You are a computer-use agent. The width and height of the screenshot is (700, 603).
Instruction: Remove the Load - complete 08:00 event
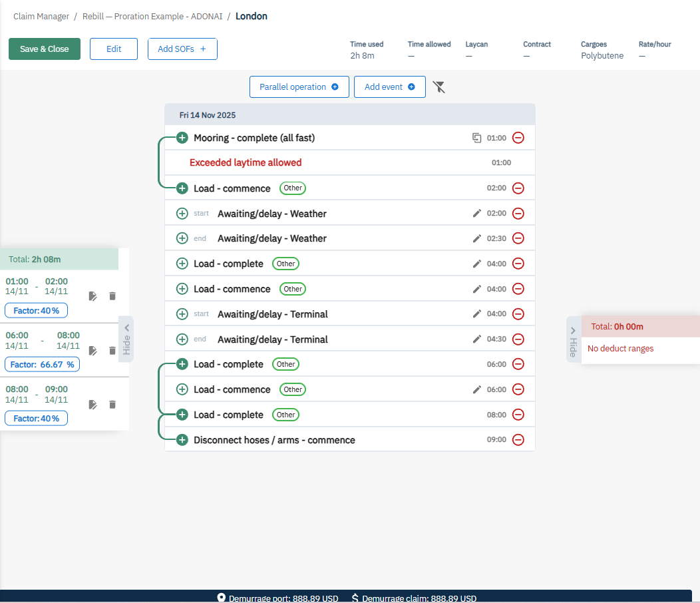coord(518,415)
